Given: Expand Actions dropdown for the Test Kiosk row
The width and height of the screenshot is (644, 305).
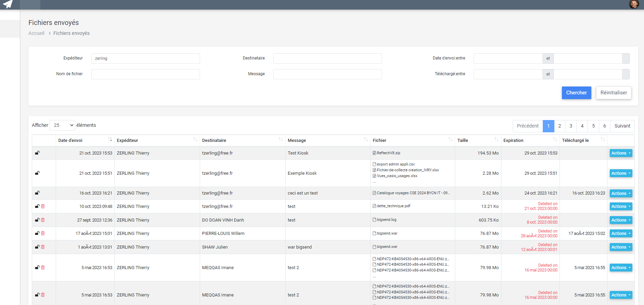Looking at the screenshot, I should click(621, 153).
